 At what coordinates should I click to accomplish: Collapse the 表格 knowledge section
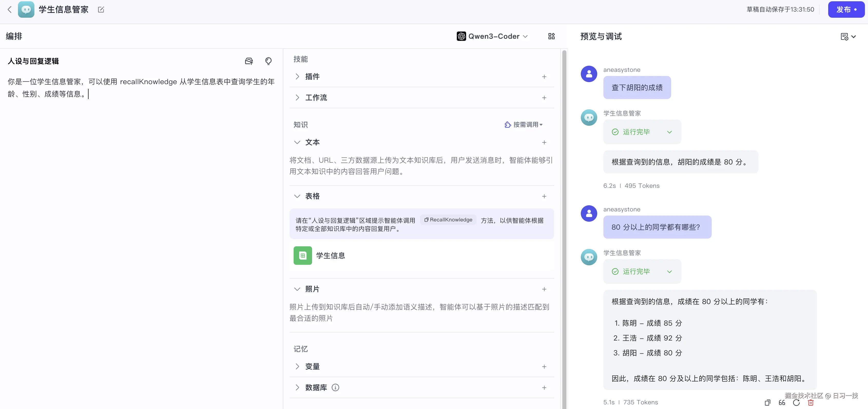(297, 196)
